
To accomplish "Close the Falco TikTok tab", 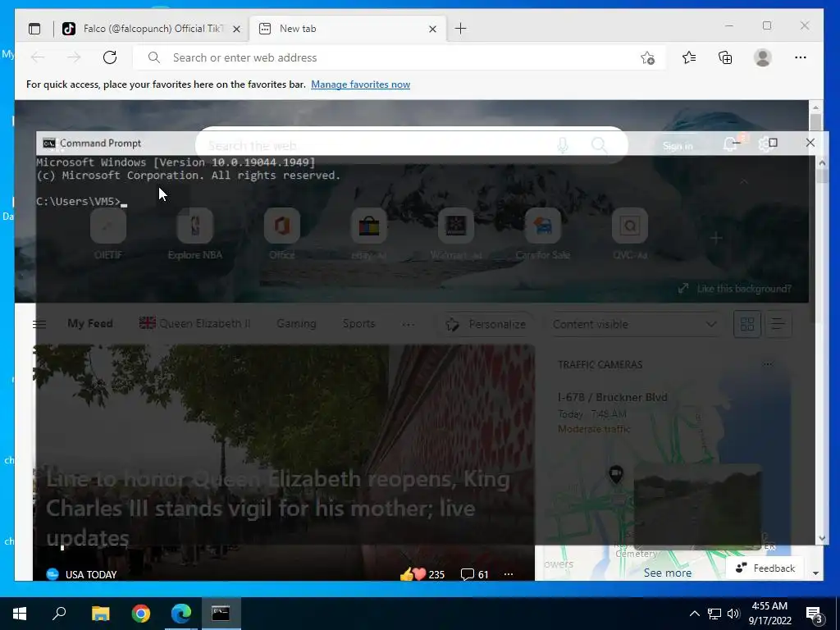I will (236, 29).
